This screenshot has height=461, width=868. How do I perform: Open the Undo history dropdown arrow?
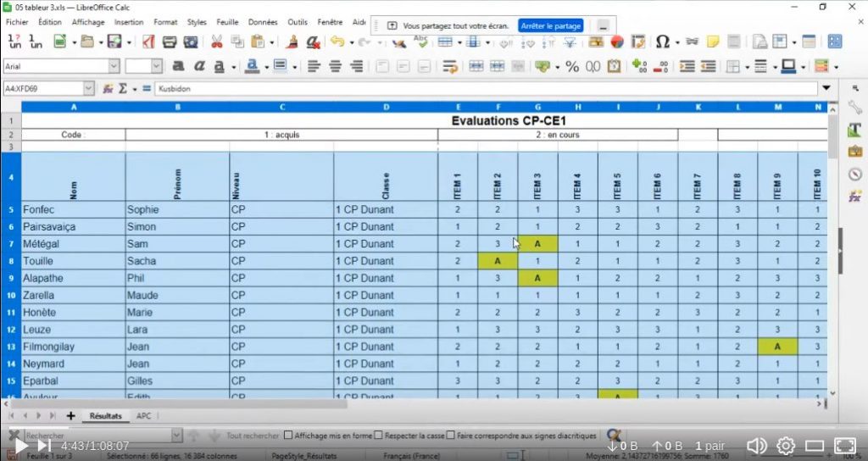350,42
